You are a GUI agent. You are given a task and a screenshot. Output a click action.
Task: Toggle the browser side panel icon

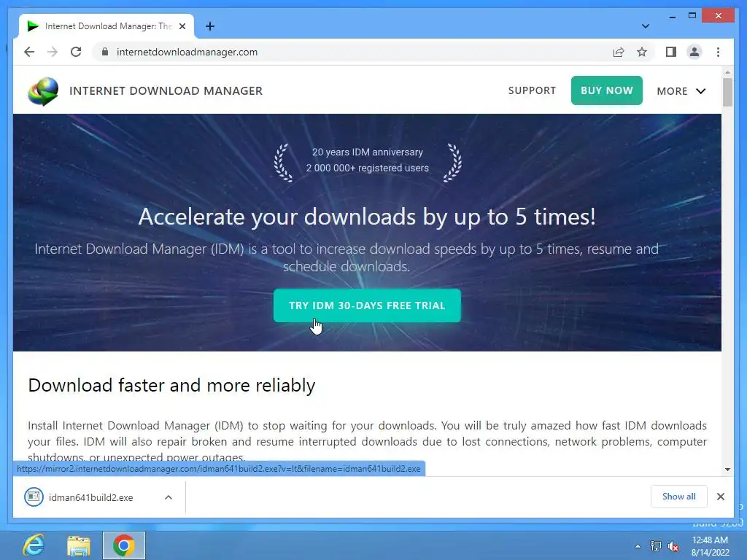pos(671,52)
